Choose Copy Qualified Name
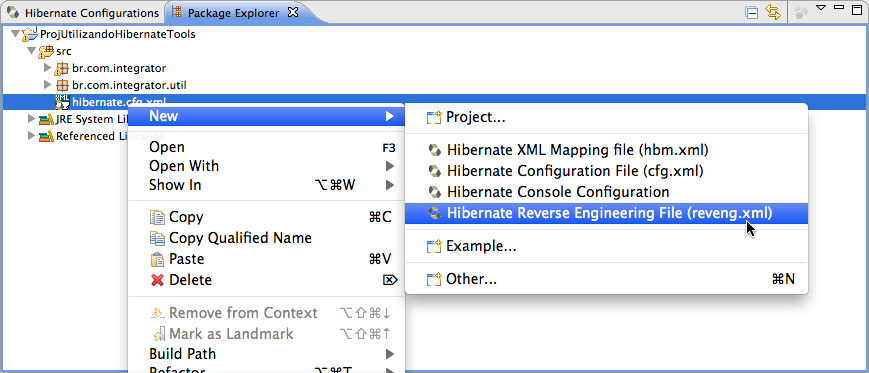The width and height of the screenshot is (869, 373). click(267, 238)
